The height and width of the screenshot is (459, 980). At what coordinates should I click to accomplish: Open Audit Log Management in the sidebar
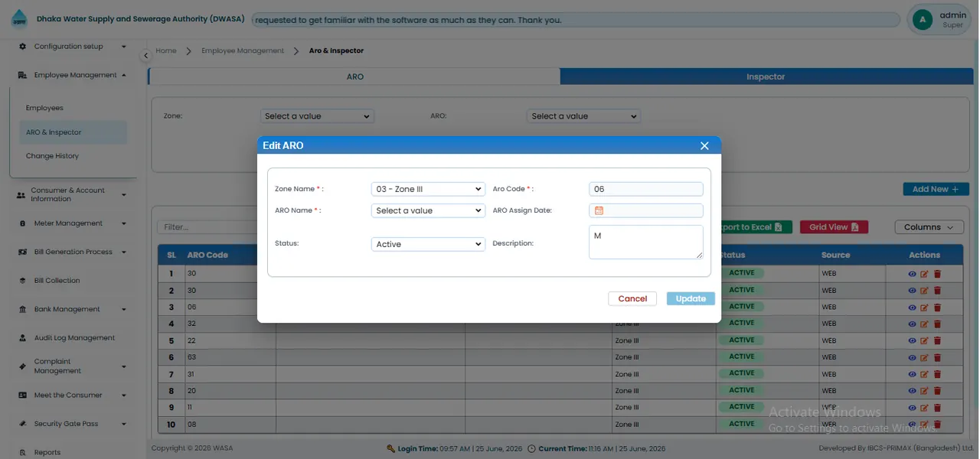click(74, 338)
